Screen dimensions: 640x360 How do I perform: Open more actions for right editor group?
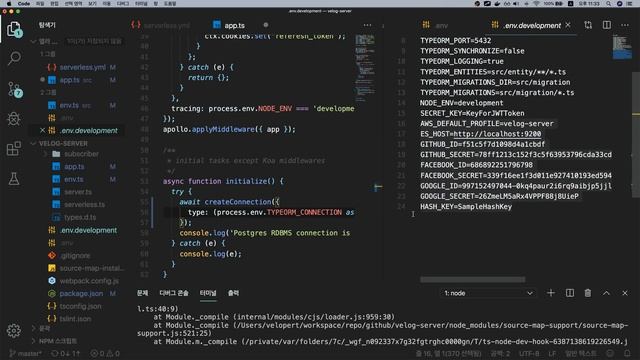pos(624,25)
